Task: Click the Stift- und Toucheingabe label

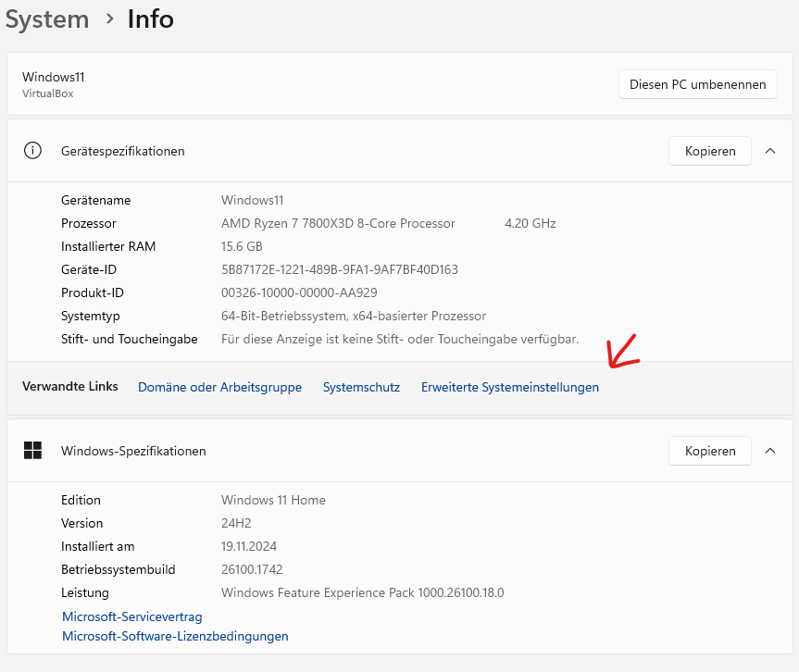Action: click(130, 340)
